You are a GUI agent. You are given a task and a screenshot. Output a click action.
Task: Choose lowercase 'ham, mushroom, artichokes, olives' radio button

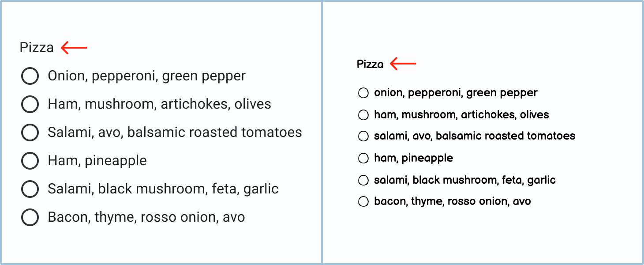pos(363,115)
